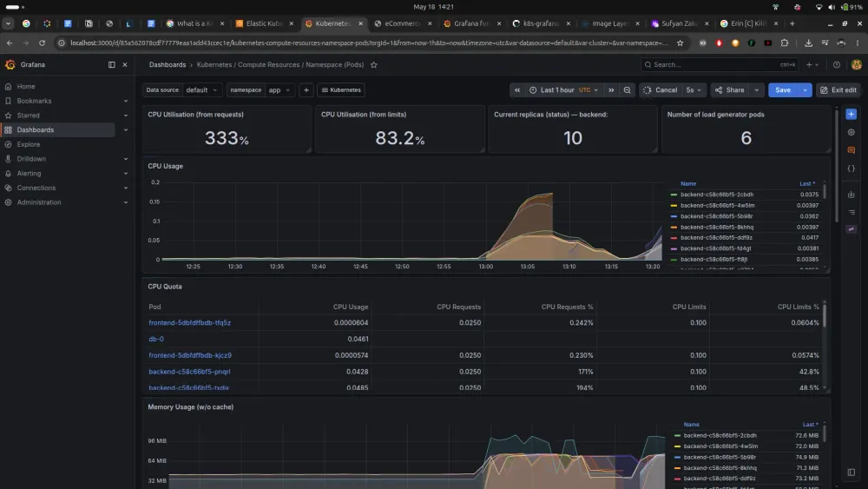Open Connections in the sidebar

pos(36,188)
